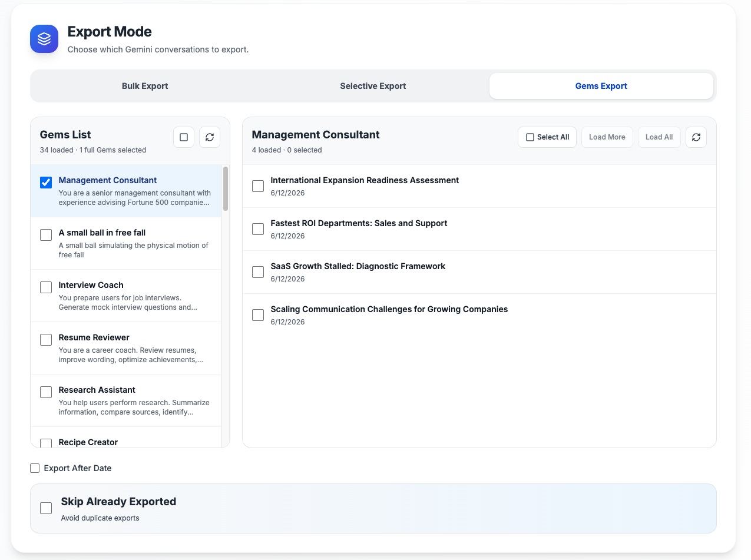Switch to the Bulk Export tab

(x=145, y=86)
